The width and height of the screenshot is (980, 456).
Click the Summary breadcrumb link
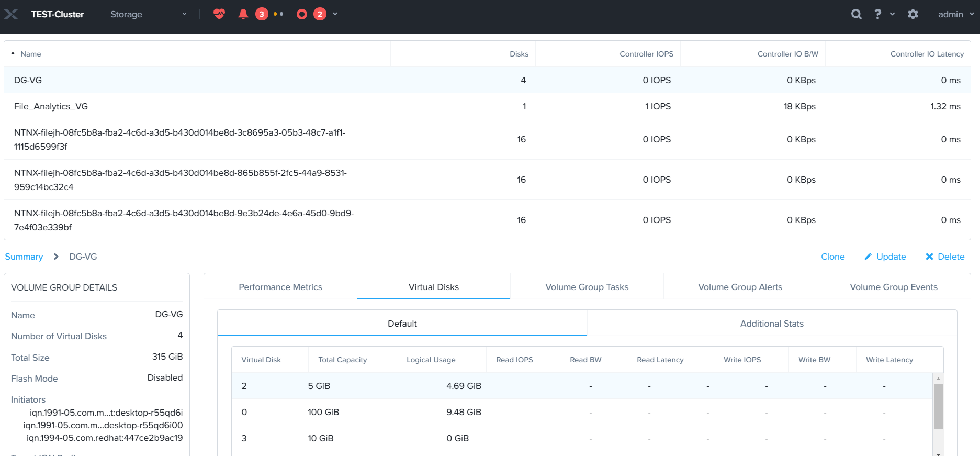coord(24,257)
